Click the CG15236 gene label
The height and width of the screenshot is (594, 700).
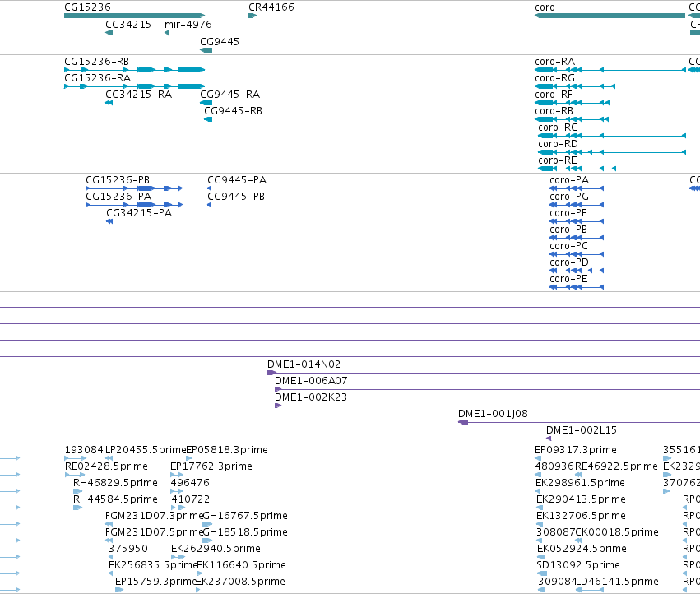pos(87,7)
